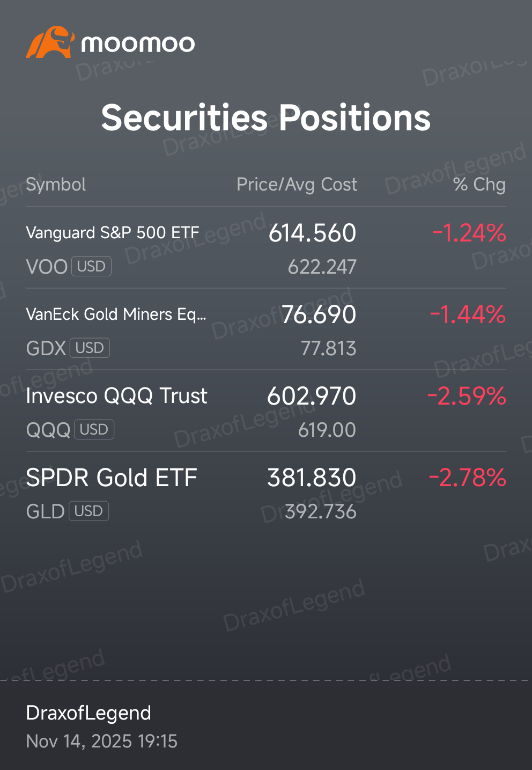Open the VanEck Gold Miners position

pyautogui.click(x=266, y=329)
